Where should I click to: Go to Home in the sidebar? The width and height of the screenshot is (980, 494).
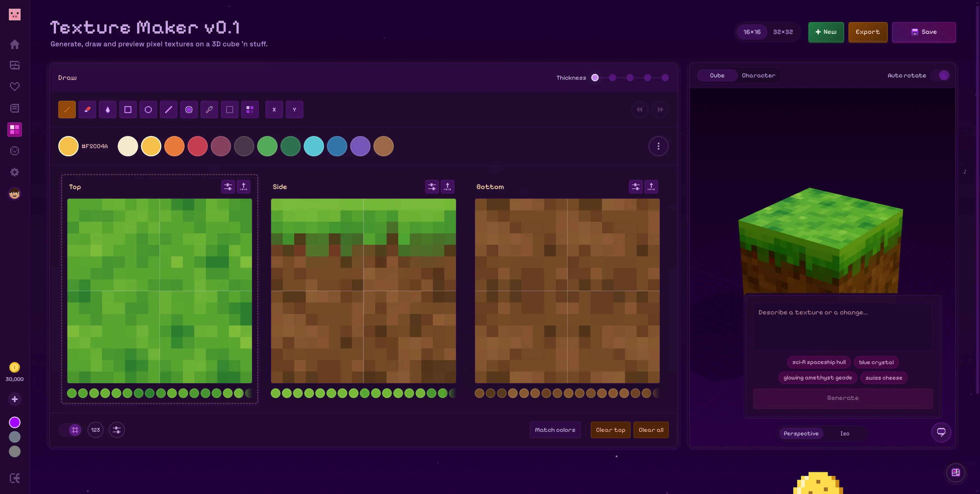coord(15,44)
